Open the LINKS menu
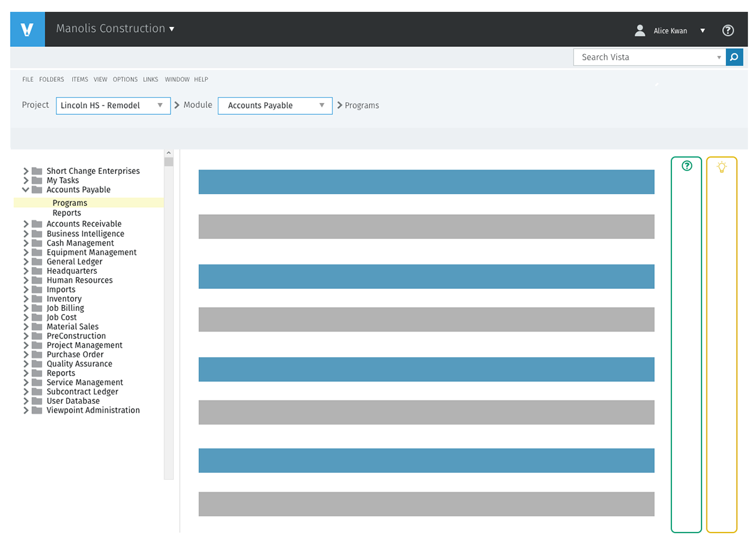 click(x=151, y=80)
